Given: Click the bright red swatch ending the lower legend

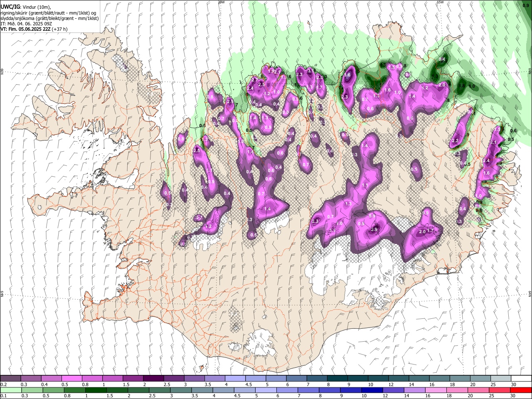Looking at the screenshot, I should [x=521, y=390].
